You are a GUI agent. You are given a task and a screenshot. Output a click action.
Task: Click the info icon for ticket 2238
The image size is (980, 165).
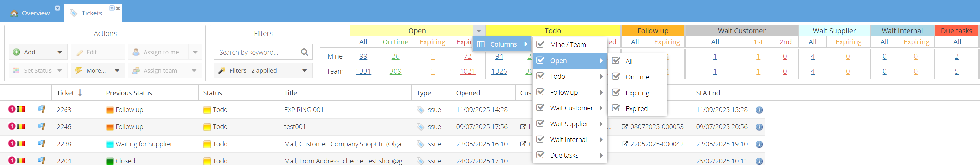coord(759,144)
